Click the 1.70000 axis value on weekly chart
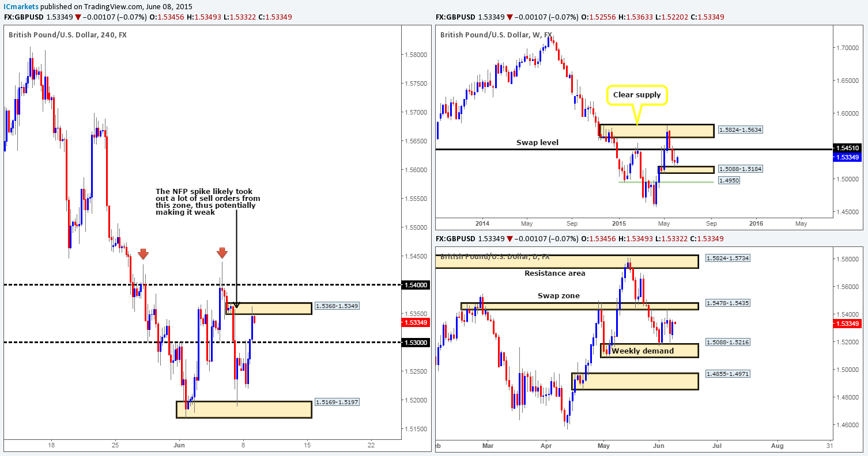The image size is (868, 456). (848, 48)
